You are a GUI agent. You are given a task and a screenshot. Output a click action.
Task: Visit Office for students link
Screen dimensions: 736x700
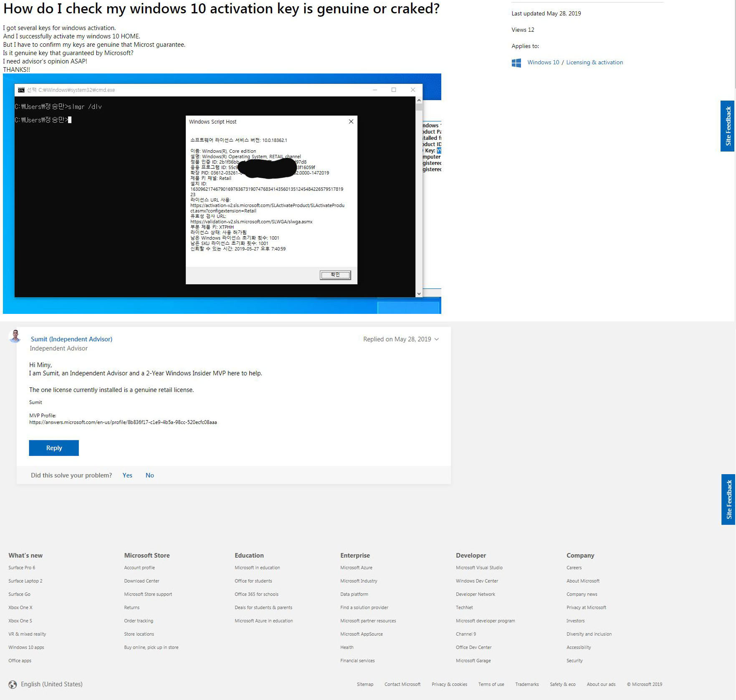pyautogui.click(x=253, y=581)
